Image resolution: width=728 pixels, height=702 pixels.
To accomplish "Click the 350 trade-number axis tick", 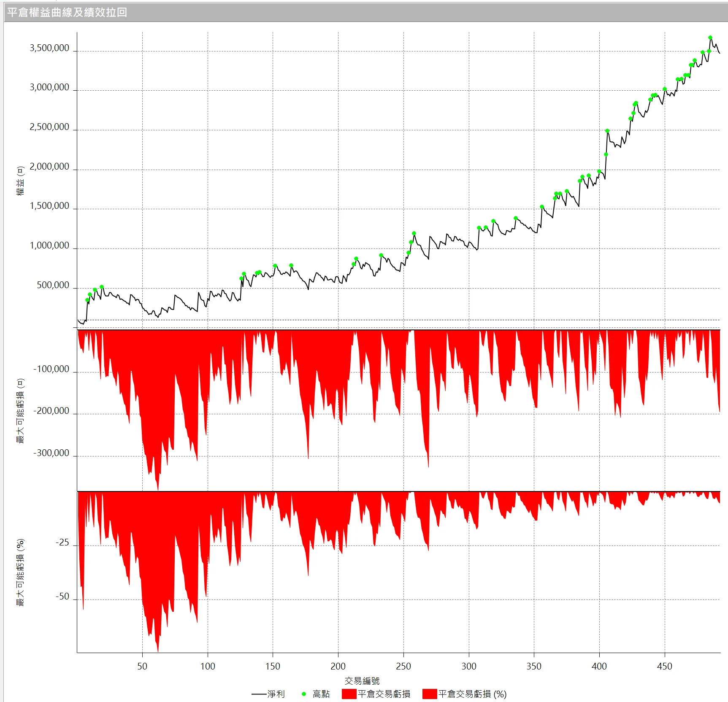I will (534, 666).
